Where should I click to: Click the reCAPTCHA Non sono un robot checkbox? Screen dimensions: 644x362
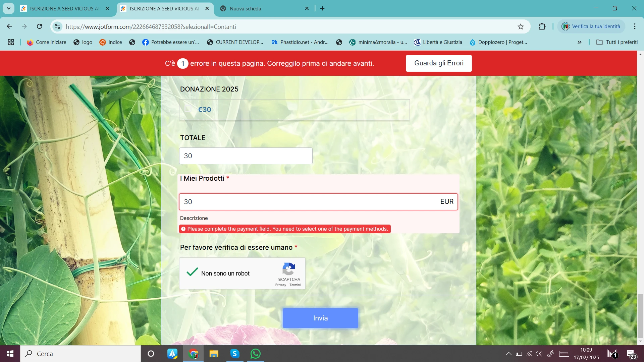click(192, 273)
